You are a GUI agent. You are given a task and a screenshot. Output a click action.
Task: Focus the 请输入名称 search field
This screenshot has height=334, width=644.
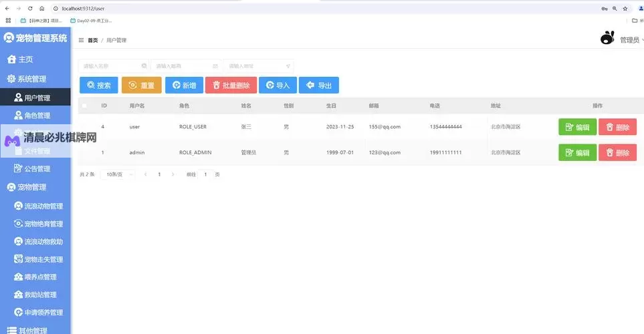114,65
